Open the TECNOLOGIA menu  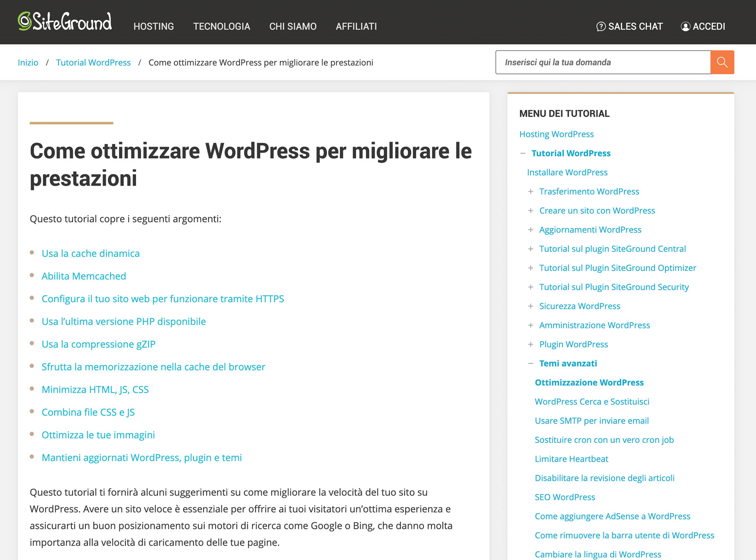pos(221,26)
